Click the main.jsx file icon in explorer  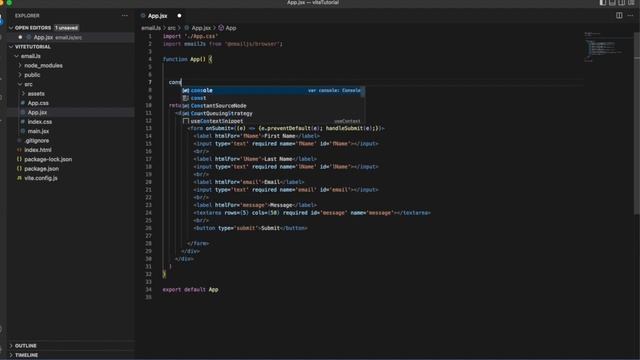[x=23, y=131]
